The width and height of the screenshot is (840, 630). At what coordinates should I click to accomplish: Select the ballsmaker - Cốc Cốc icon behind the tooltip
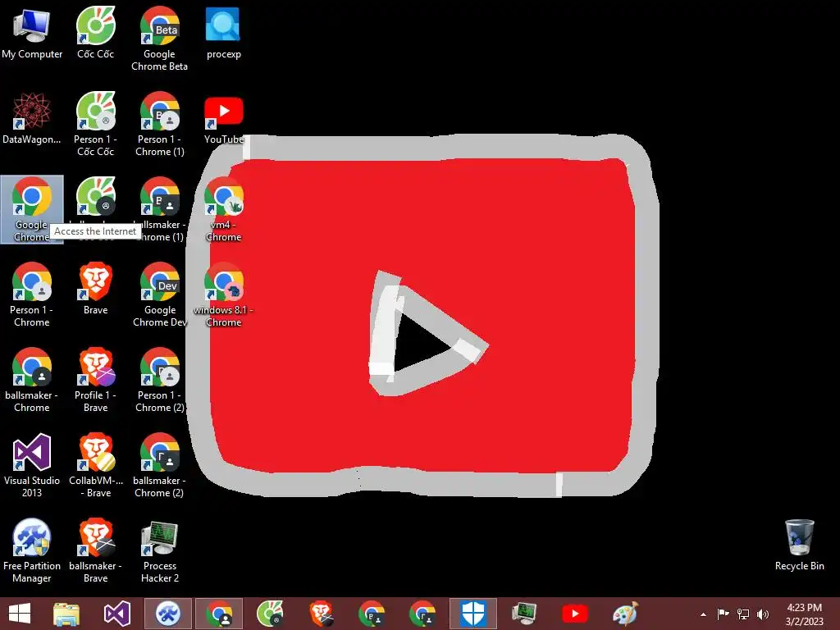[95, 199]
